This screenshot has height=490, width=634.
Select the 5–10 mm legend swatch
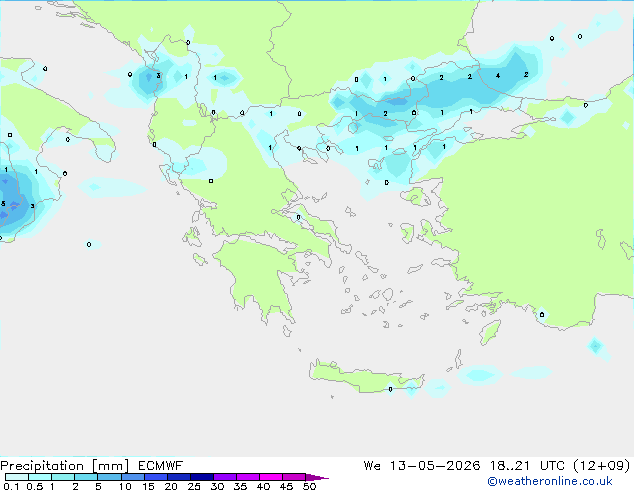(109, 477)
